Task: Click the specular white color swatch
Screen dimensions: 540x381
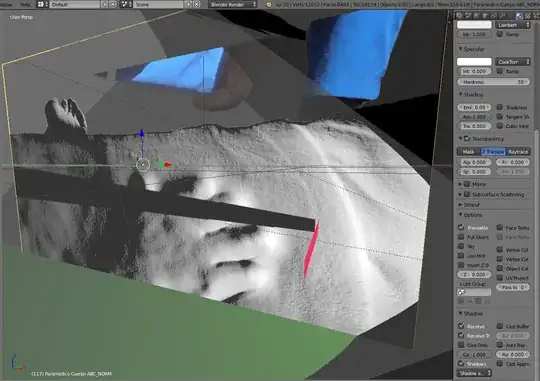Action: [x=474, y=62]
